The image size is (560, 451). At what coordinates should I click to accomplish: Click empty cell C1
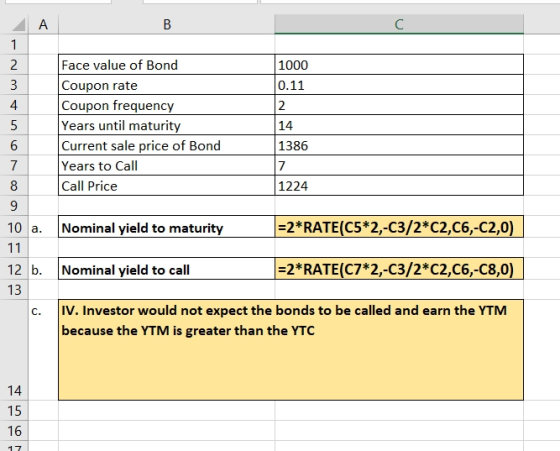click(399, 45)
